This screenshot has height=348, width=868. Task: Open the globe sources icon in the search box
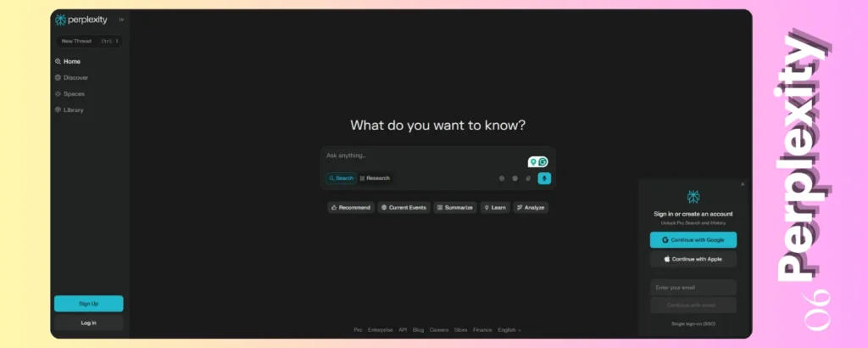(515, 178)
